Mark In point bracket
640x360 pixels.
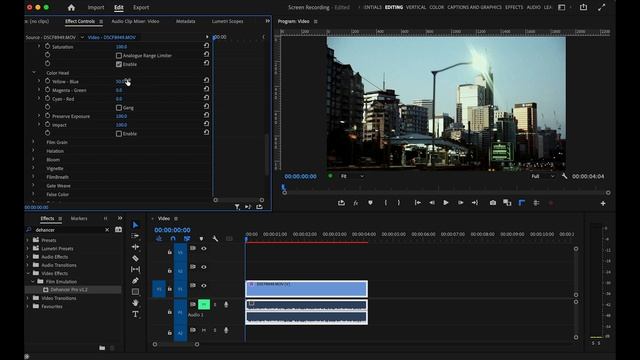(385, 202)
